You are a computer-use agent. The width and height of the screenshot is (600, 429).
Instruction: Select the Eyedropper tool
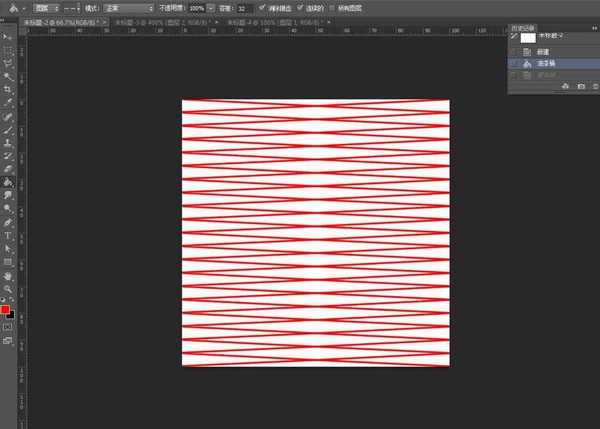[8, 103]
